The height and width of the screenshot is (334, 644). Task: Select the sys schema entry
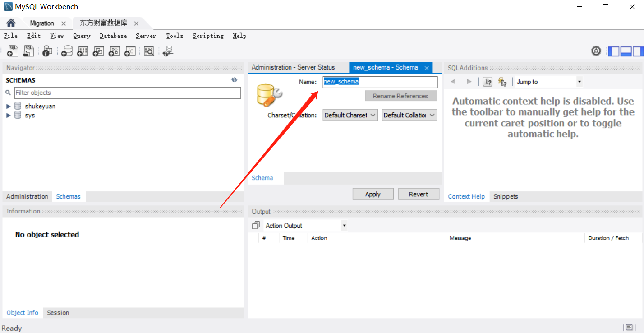pyautogui.click(x=30, y=116)
